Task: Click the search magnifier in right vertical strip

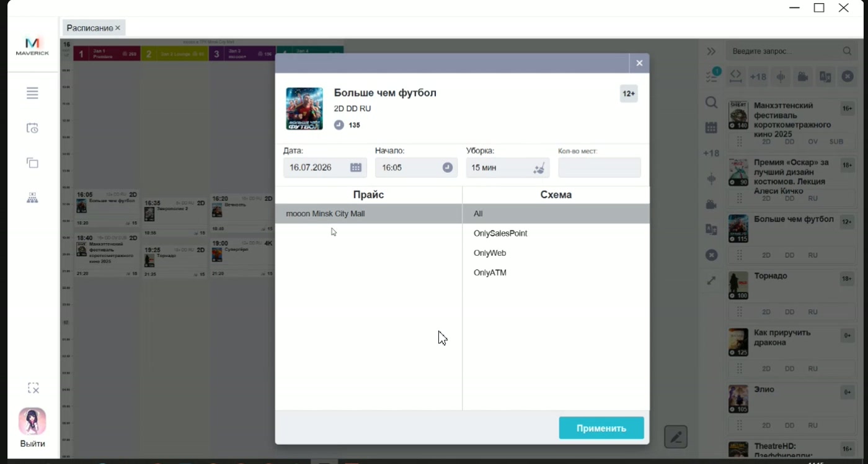Action: click(x=712, y=103)
